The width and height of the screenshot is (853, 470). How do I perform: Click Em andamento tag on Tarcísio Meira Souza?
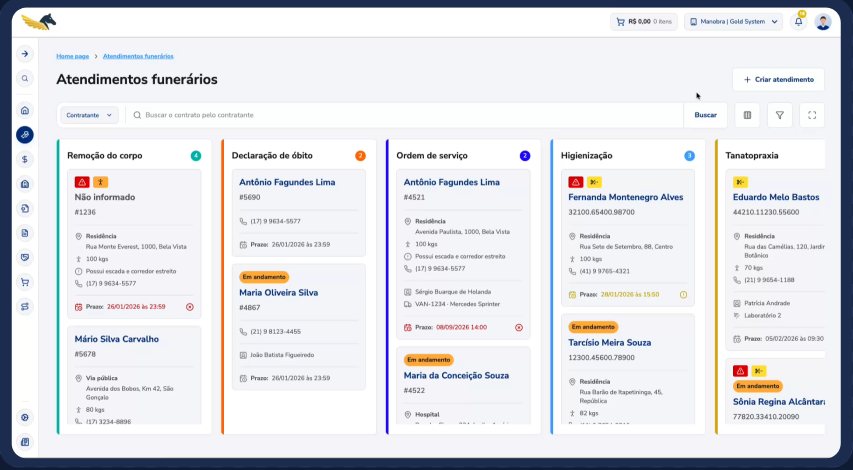coord(593,327)
